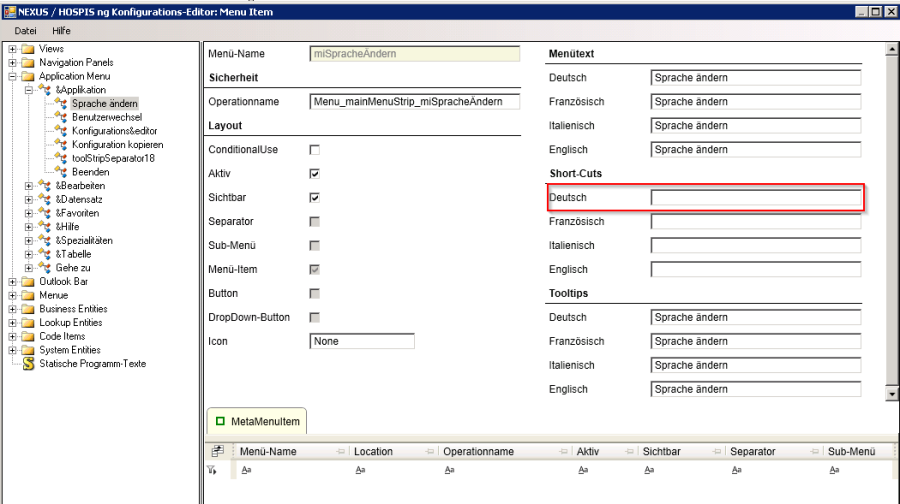Expand the &Bearbeiten menu node
Screen dimensions: 900x504
point(28,186)
